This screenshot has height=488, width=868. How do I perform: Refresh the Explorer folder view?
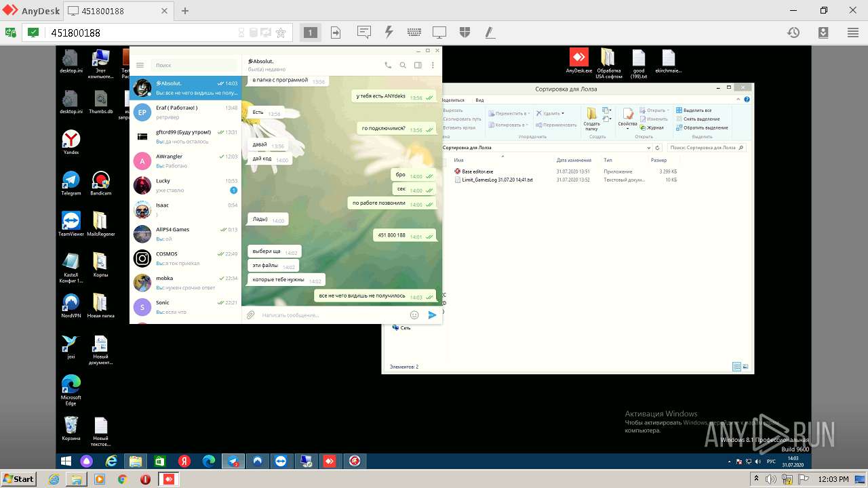[x=658, y=147]
